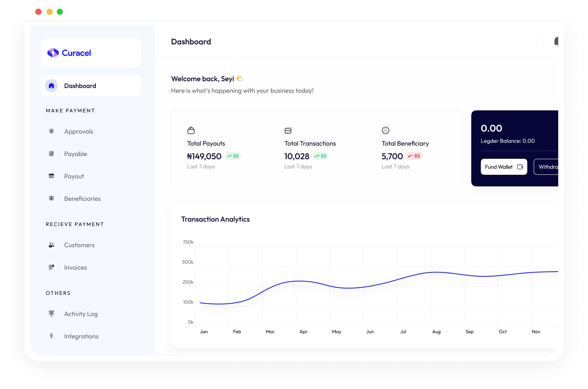Click the Customers people icon
This screenshot has height=389, width=588.
51,245
